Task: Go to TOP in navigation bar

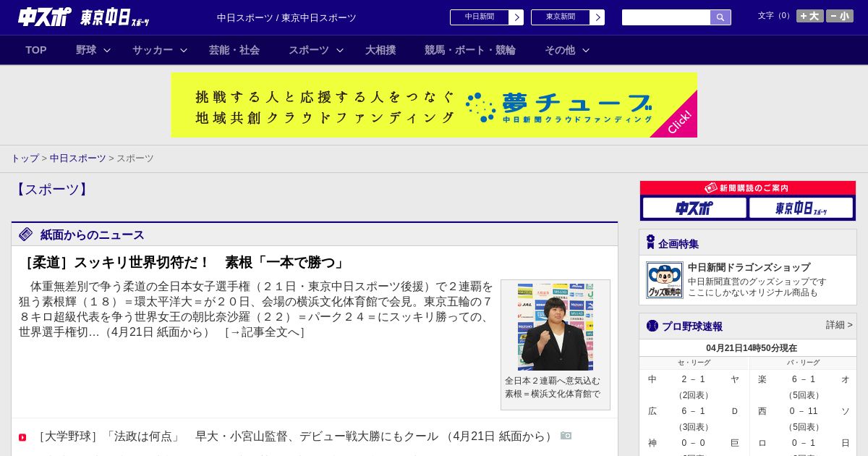Action: pos(36,50)
